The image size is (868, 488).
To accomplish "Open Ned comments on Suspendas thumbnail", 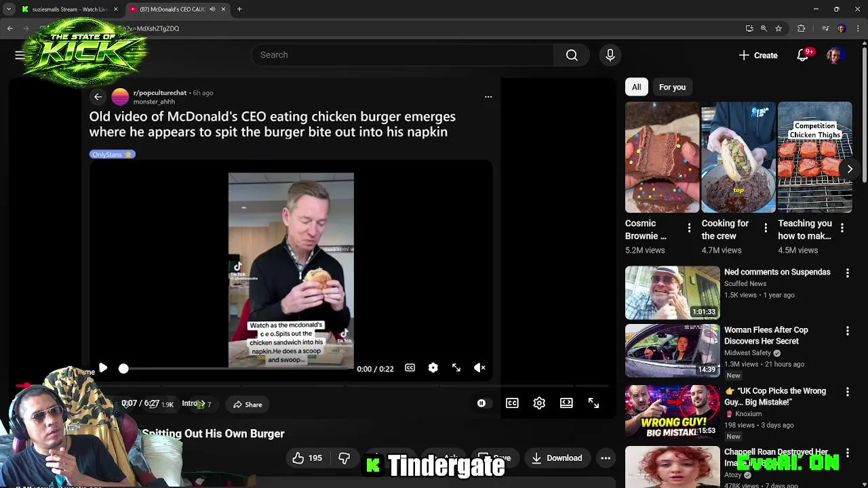I will click(672, 292).
